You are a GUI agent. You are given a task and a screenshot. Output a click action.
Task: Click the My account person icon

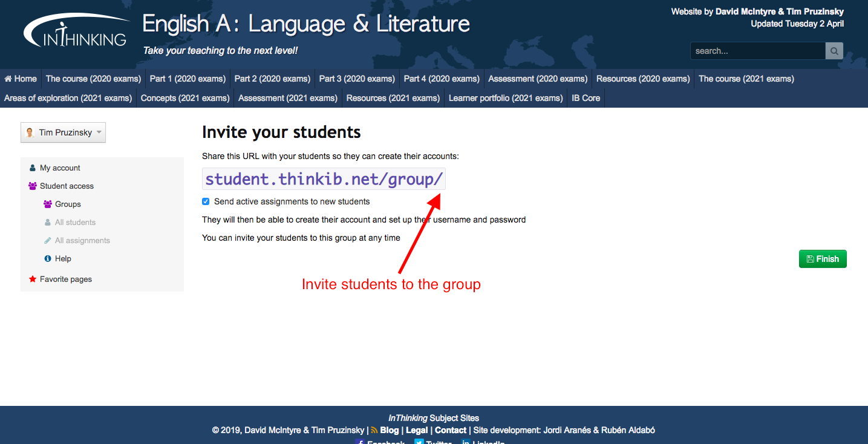[33, 168]
